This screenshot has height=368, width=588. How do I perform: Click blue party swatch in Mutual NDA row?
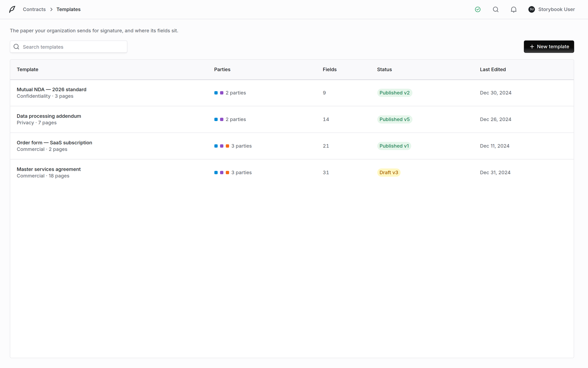[216, 93]
